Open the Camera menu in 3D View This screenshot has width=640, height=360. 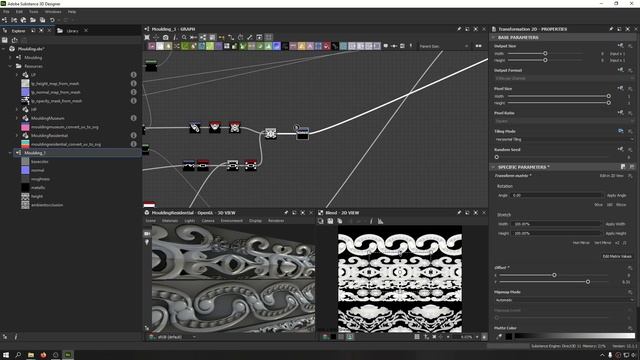208,221
